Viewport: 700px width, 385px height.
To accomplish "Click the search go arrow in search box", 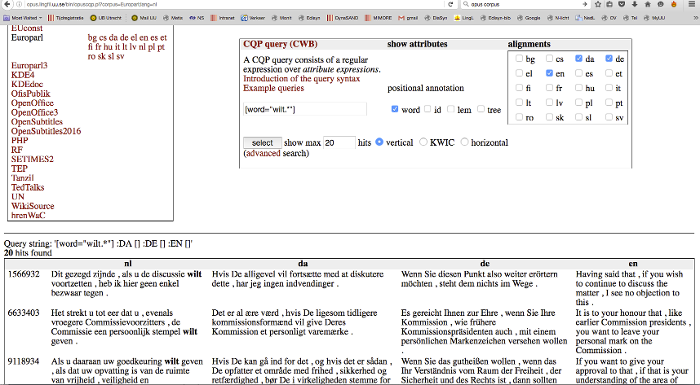I will tap(585, 4).
